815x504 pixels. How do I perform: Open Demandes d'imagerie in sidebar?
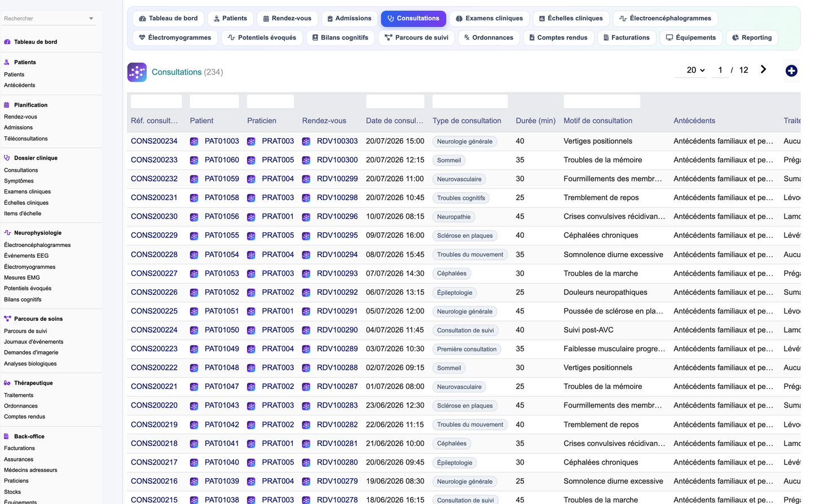click(x=31, y=353)
